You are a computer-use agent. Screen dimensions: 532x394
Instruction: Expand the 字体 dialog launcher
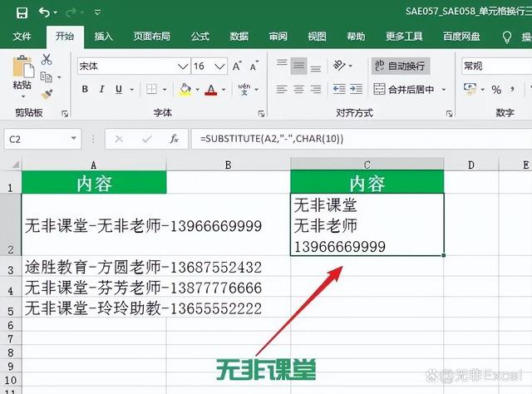261,114
